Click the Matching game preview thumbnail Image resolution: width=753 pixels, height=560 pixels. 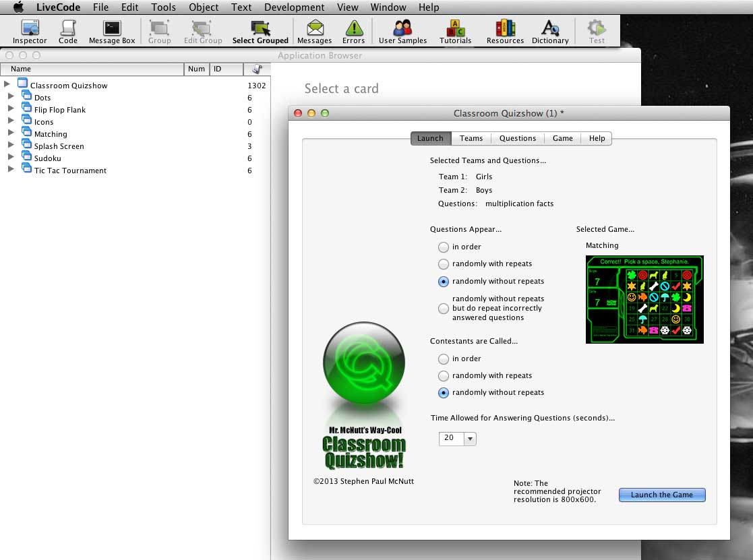click(644, 299)
